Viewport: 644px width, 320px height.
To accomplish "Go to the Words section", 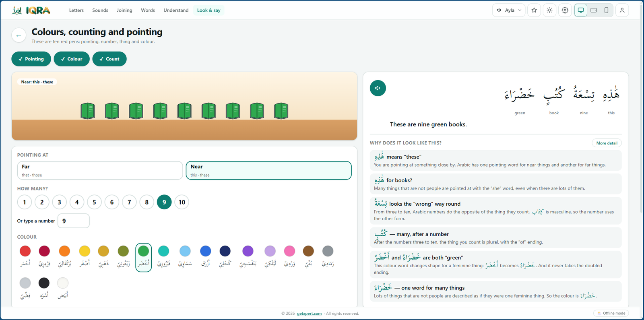I will tap(148, 10).
